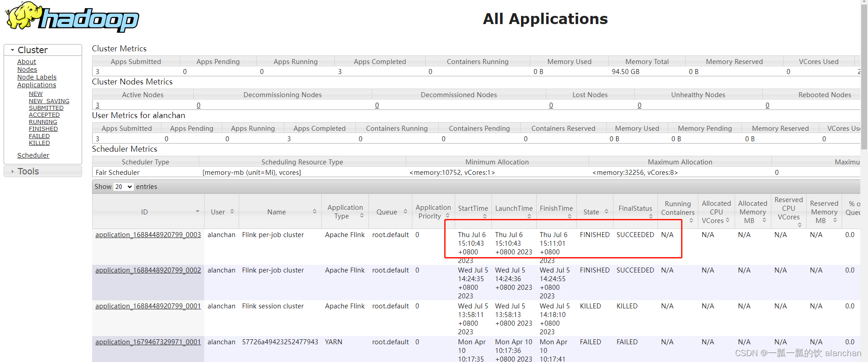
Task: Select minimum allocation memory:10752 cell
Action: click(x=452, y=173)
